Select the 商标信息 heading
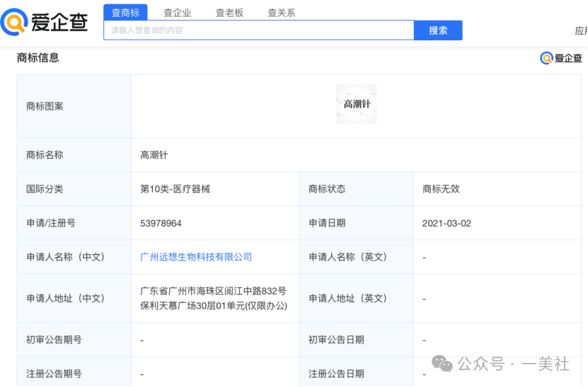 pos(38,58)
